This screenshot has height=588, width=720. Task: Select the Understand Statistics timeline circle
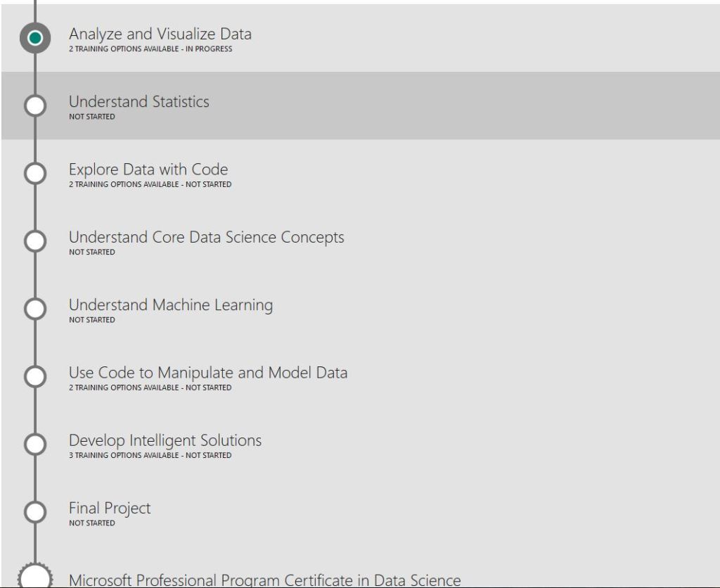[x=35, y=106]
